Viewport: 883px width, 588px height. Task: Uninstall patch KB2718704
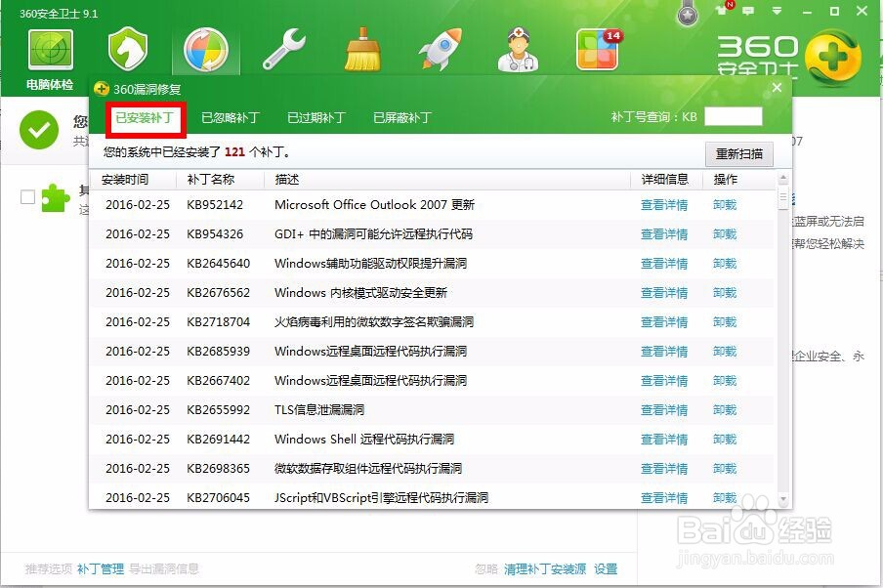(x=725, y=322)
